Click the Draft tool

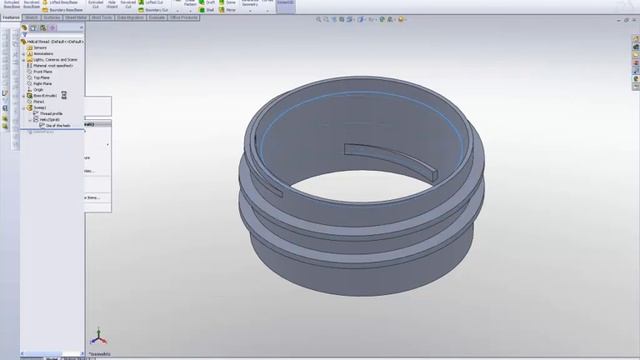tap(207, 2)
